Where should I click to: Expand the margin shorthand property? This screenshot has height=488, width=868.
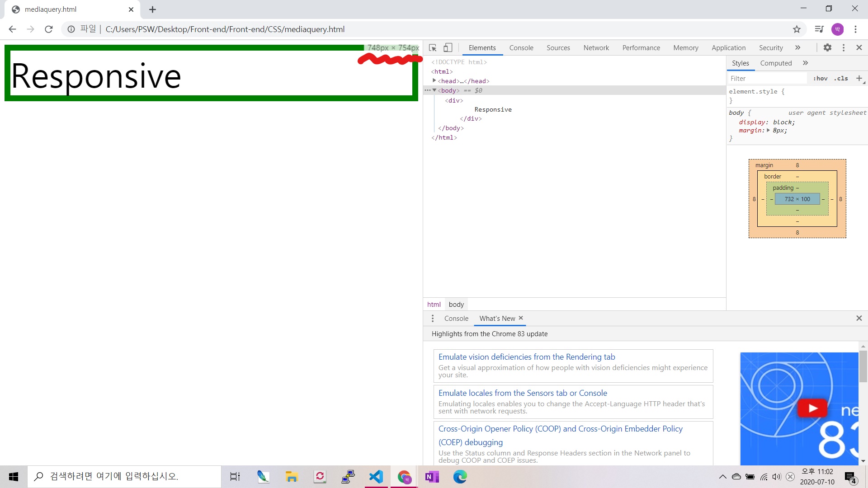tap(768, 131)
